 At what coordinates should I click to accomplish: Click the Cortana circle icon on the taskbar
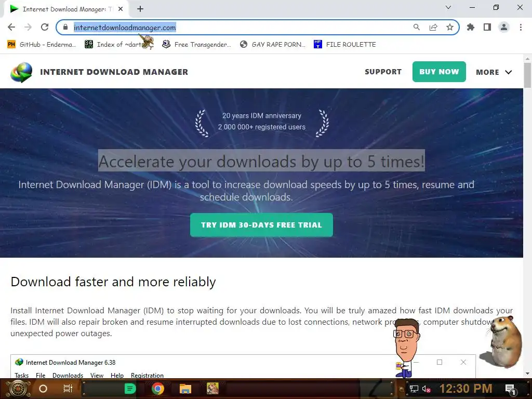coord(43,389)
